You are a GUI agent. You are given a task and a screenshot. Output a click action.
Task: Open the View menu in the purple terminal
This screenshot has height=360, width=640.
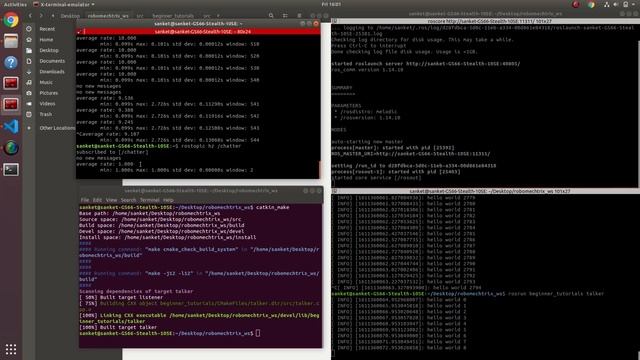[x=111, y=200]
